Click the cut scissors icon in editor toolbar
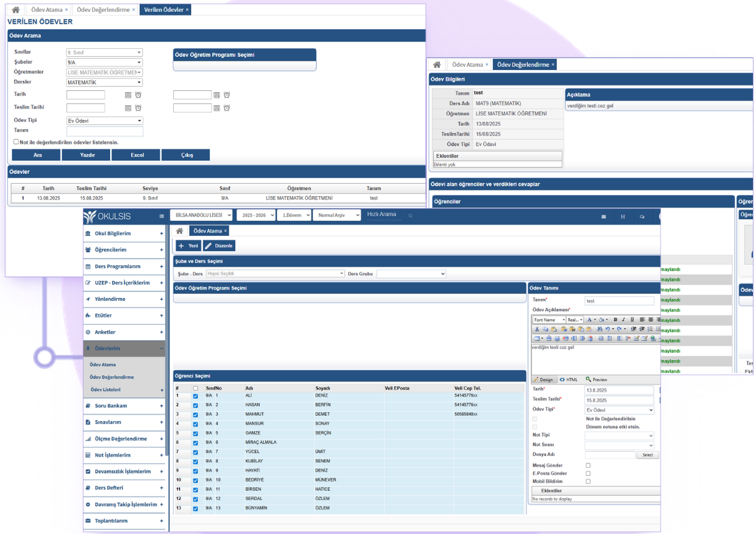The width and height of the screenshot is (756, 534). pyautogui.click(x=537, y=329)
